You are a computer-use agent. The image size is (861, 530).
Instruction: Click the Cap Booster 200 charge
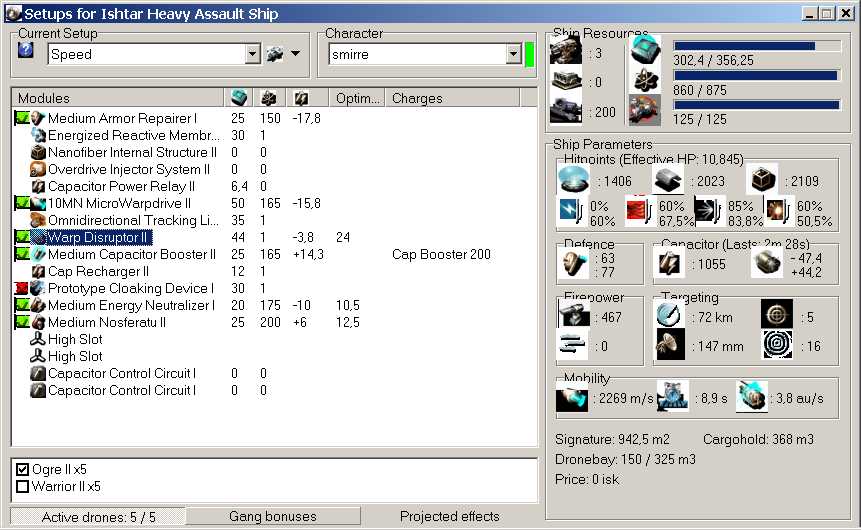[x=441, y=254]
